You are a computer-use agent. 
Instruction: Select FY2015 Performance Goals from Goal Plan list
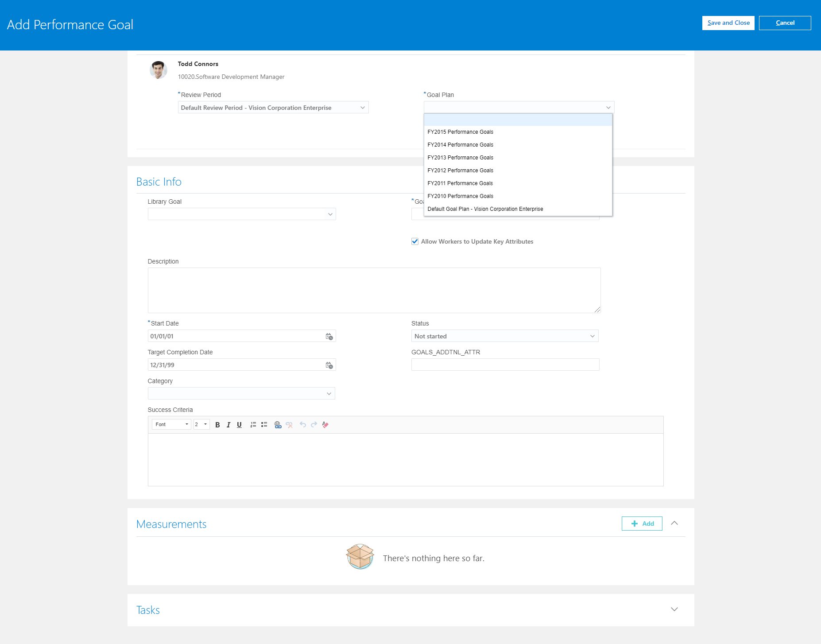(460, 132)
